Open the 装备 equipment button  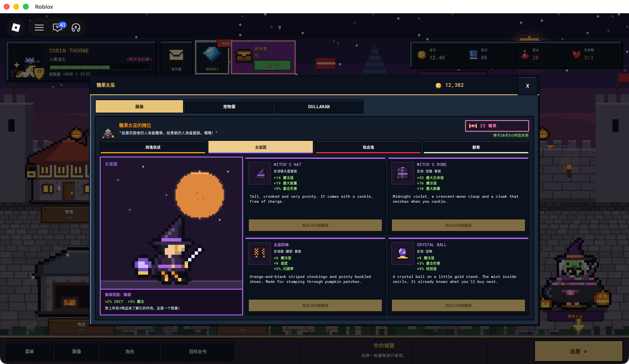click(x=76, y=351)
